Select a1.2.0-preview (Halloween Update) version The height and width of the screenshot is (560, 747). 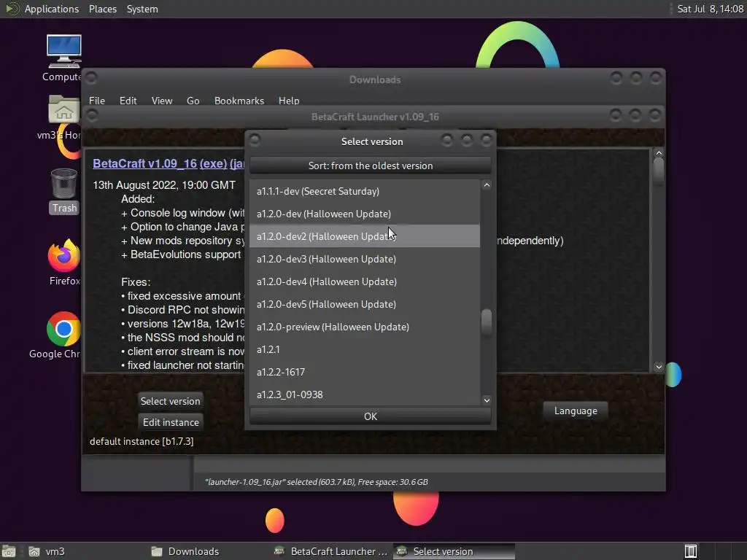365,327
